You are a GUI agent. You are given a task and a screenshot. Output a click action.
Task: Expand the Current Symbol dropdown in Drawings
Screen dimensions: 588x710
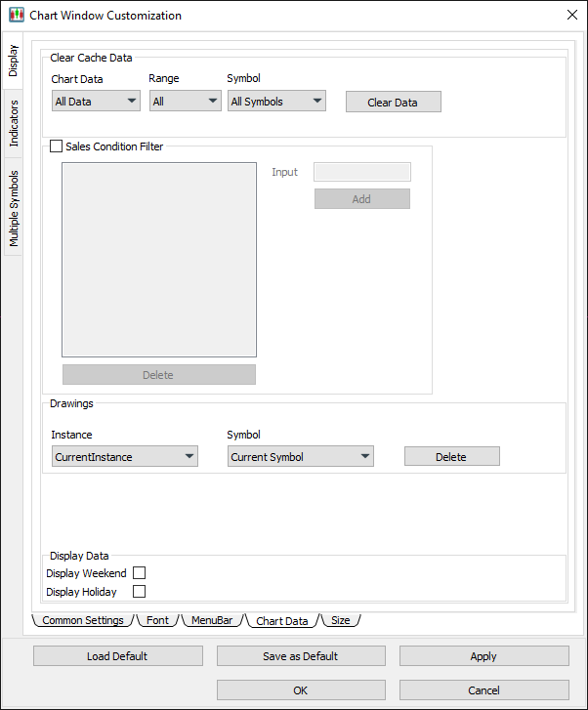301,457
